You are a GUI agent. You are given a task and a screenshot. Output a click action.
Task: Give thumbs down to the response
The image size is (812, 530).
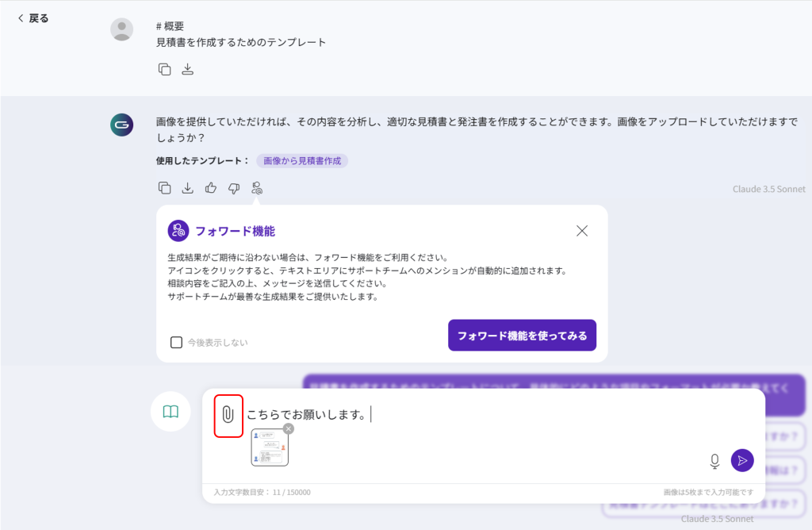234,188
